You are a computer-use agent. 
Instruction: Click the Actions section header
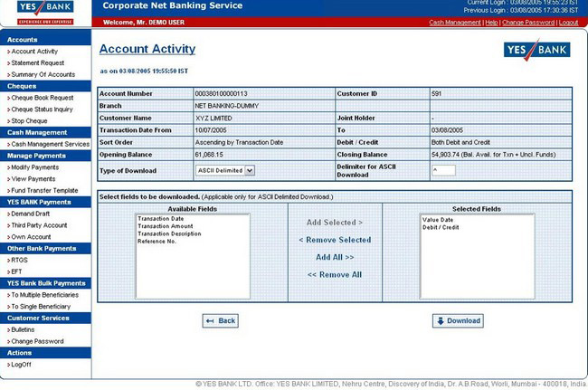pyautogui.click(x=45, y=353)
